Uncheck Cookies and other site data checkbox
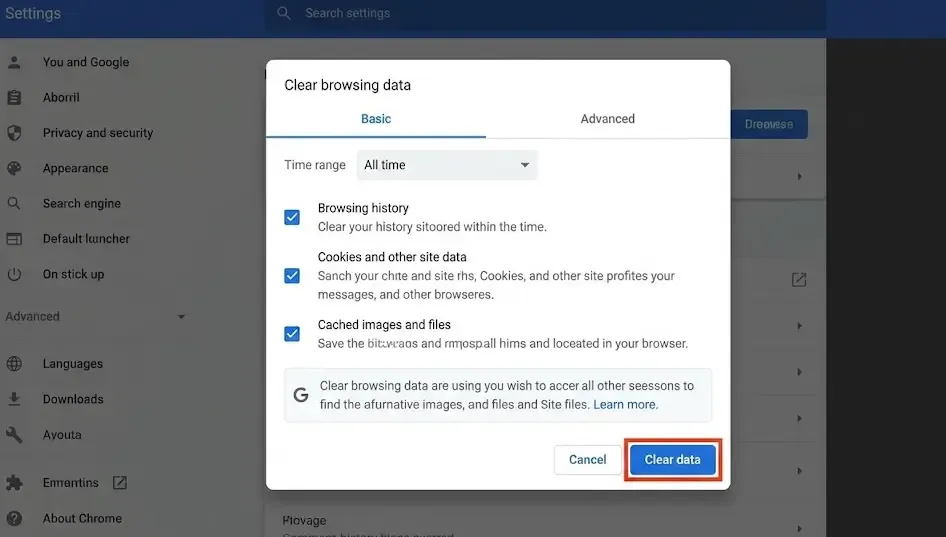The image size is (946, 537). coord(292,276)
